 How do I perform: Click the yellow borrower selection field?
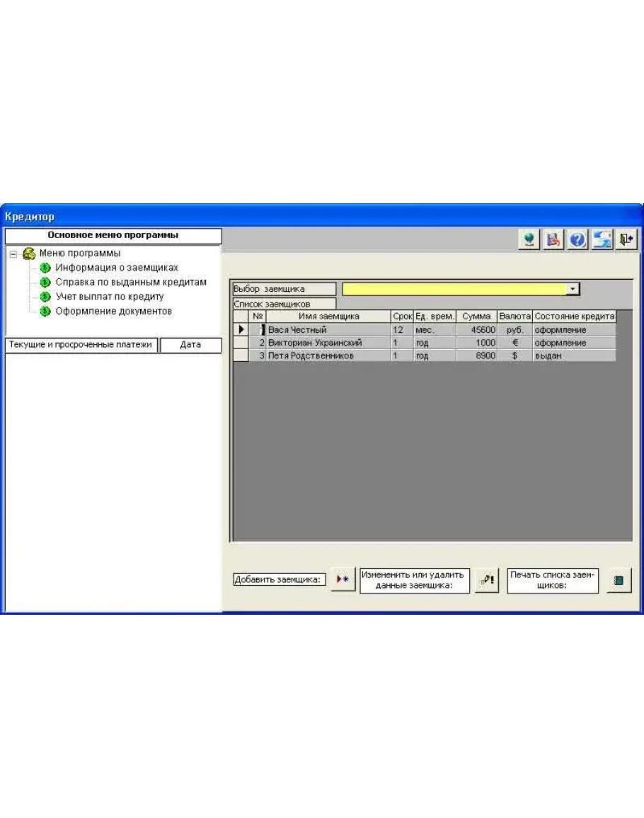tap(454, 289)
